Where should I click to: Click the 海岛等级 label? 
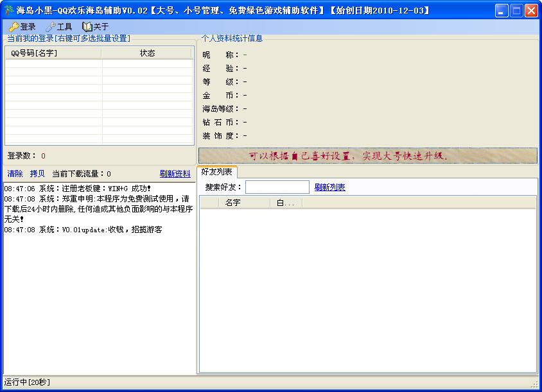pos(220,109)
